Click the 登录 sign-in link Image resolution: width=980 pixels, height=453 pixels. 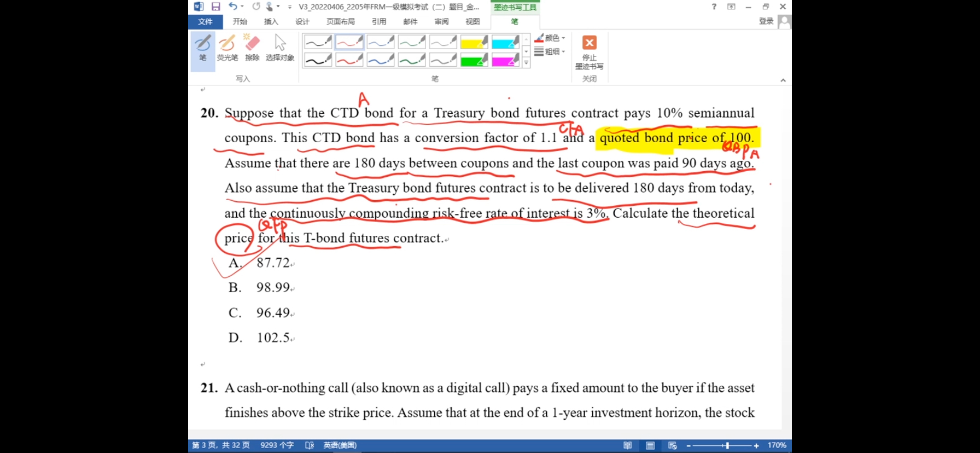pyautogui.click(x=766, y=21)
